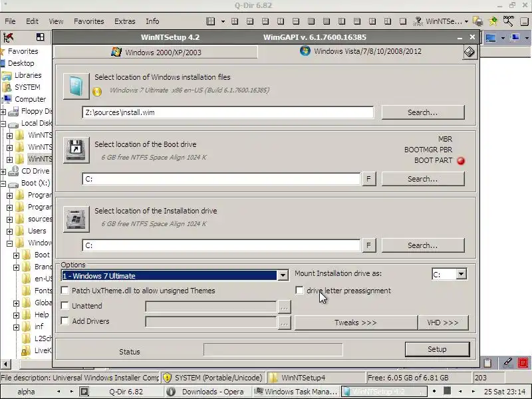Click the inet network icon
The image size is (532, 399).
click(418, 21)
